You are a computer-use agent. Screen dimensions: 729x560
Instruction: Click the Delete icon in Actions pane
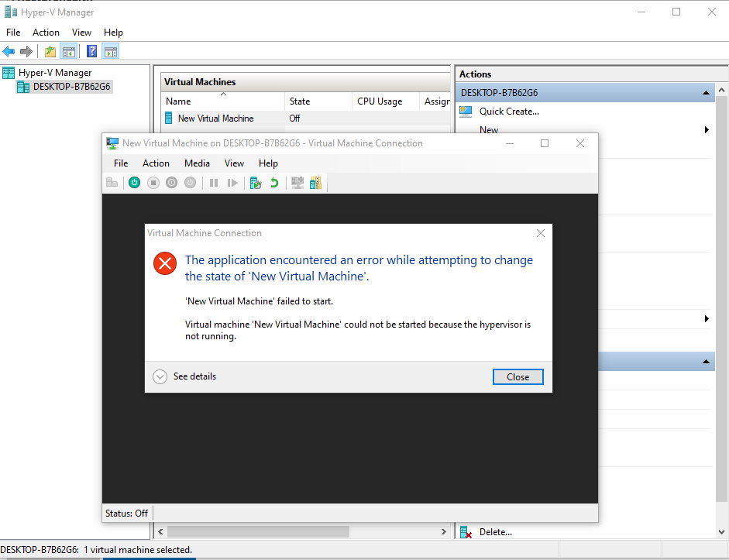coord(466,532)
